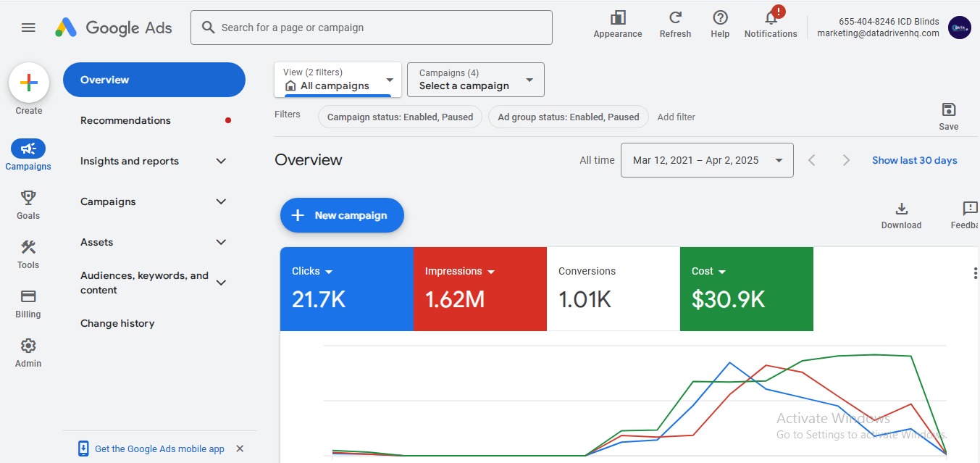The width and height of the screenshot is (980, 463).
Task: Click the Create plus button
Action: [x=29, y=83]
